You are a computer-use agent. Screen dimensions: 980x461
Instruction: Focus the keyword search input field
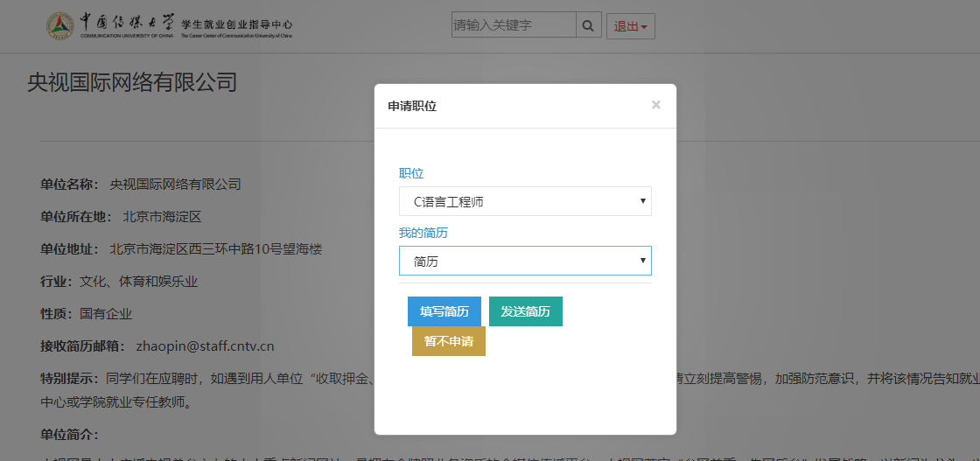(x=513, y=25)
